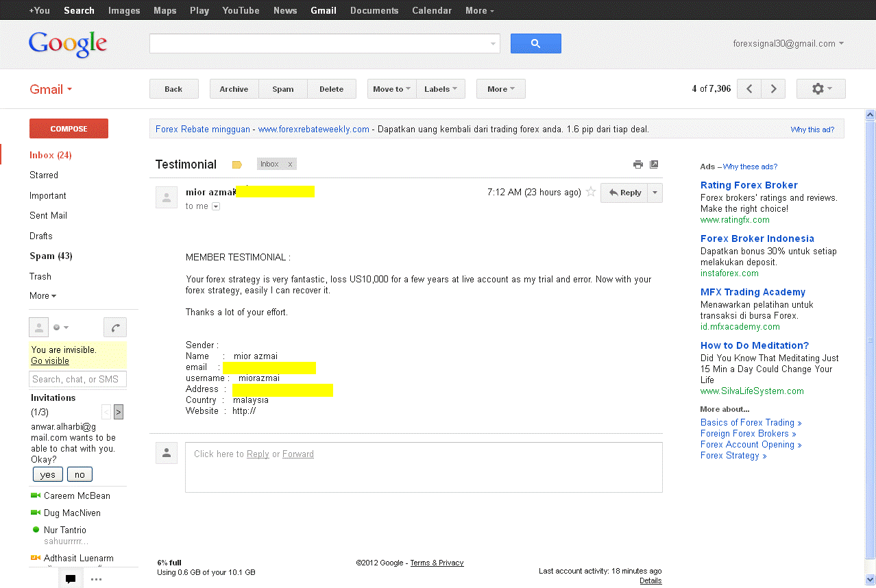Open More menu in top Google bar
The width and height of the screenshot is (876, 588).
tap(479, 10)
